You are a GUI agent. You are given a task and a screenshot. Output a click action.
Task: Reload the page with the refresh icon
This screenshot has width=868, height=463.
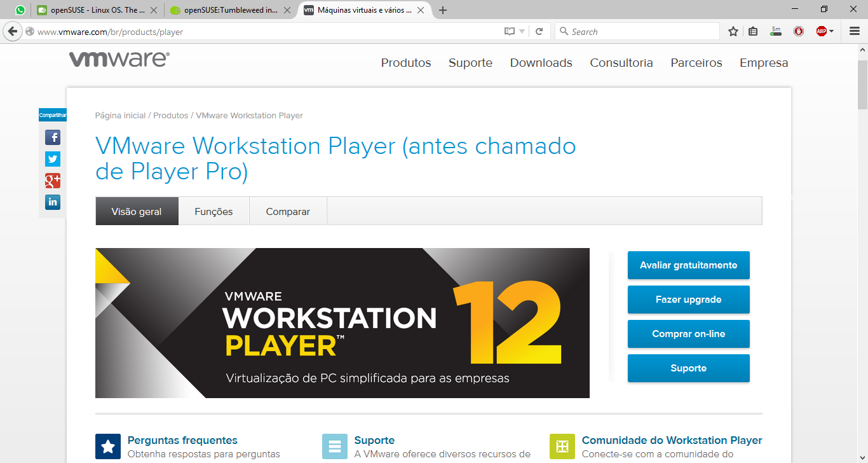pyautogui.click(x=539, y=32)
